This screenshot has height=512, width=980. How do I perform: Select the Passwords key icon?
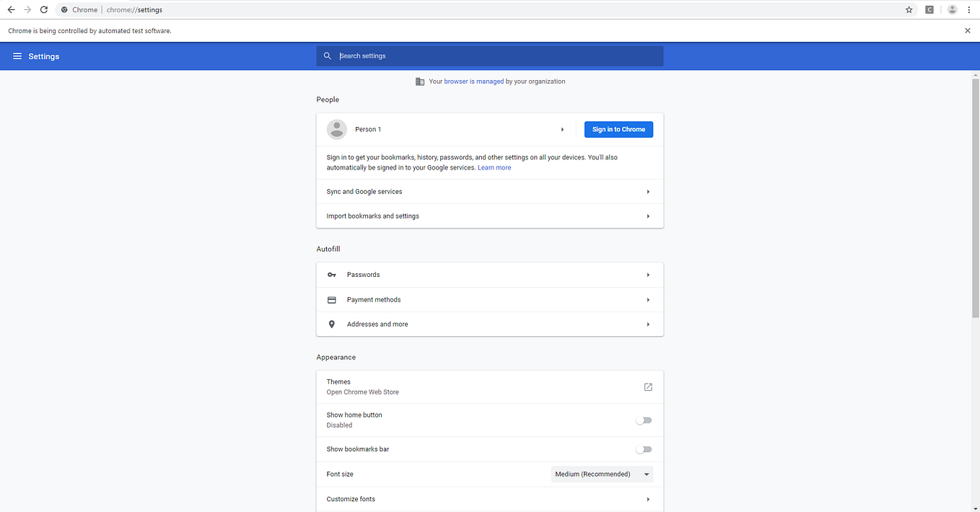(331, 275)
